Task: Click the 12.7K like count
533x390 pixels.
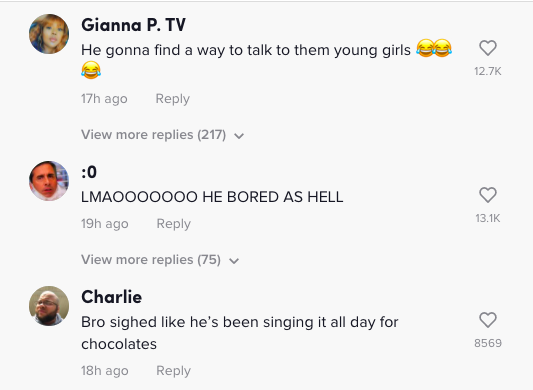Action: [488, 71]
